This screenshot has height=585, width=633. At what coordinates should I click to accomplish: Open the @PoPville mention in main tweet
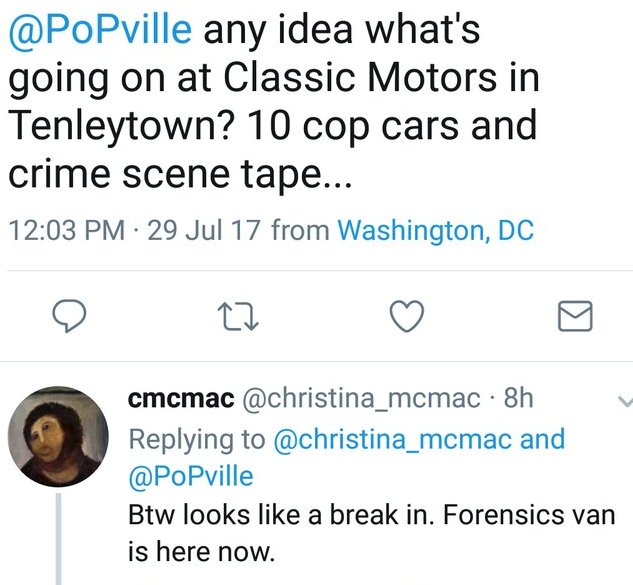point(100,30)
